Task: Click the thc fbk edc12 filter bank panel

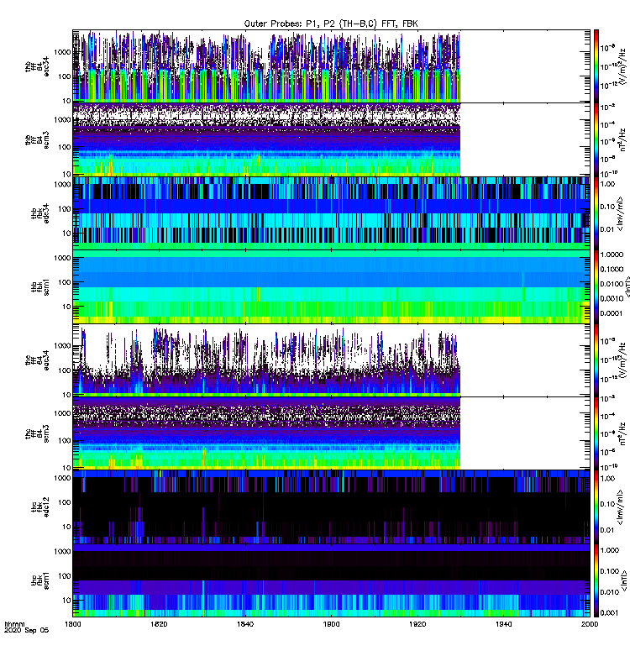Action: pos(331,507)
